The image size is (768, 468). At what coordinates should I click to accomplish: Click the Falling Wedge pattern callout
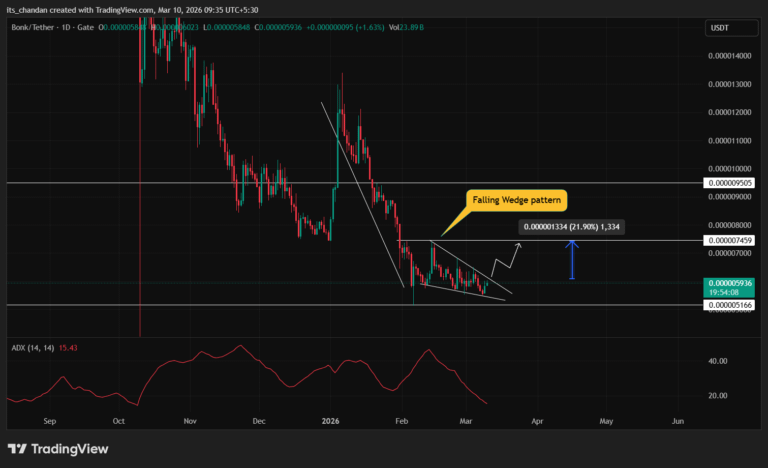[516, 200]
